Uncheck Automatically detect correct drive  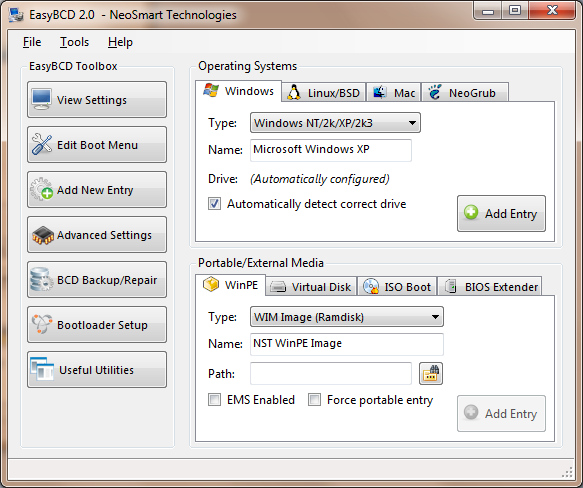click(214, 204)
